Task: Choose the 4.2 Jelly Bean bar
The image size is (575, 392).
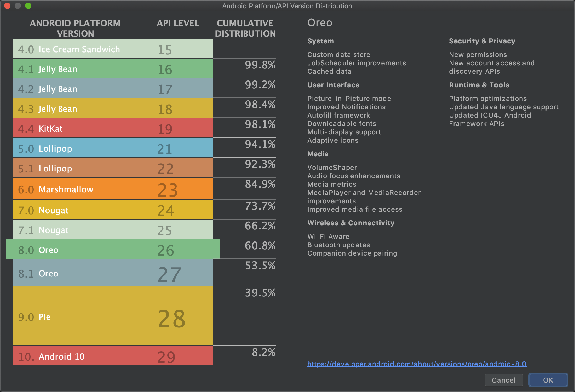Action: (112, 89)
